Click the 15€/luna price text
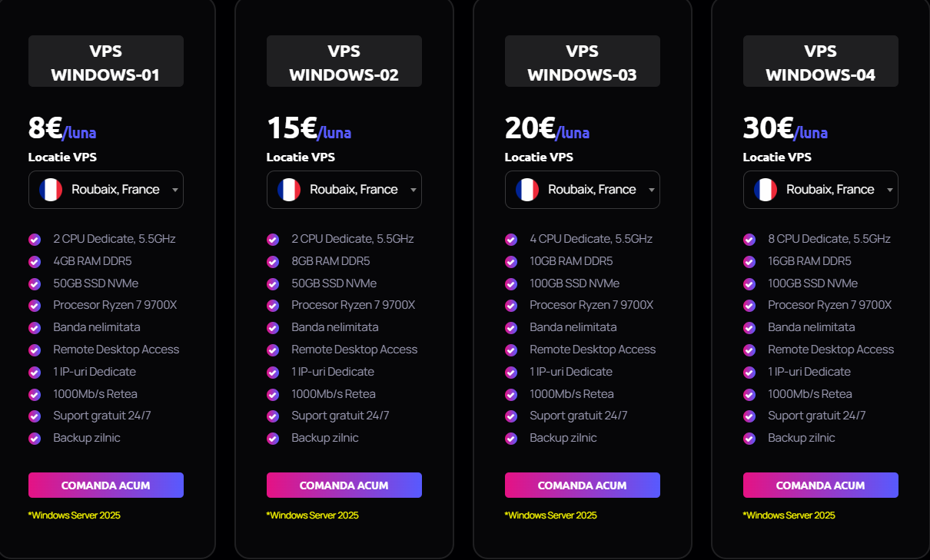 (309, 128)
